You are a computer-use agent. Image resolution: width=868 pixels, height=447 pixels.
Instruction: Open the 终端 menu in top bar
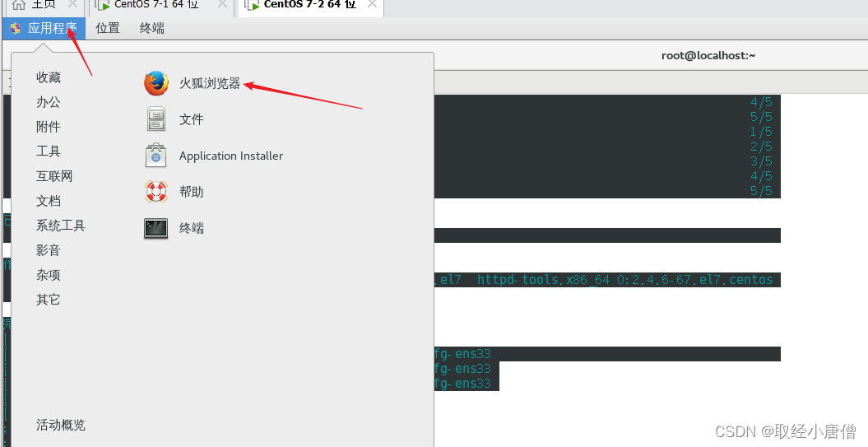[151, 28]
